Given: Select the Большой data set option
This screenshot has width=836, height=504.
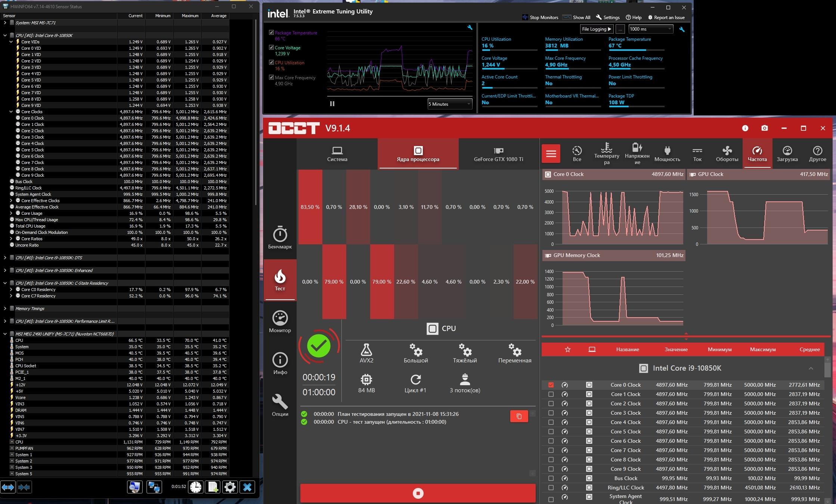Looking at the screenshot, I should pyautogui.click(x=416, y=353).
